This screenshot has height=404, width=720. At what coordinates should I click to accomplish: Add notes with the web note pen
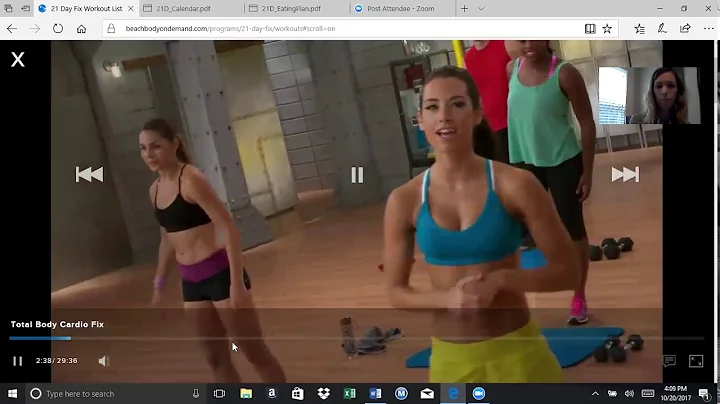662,28
